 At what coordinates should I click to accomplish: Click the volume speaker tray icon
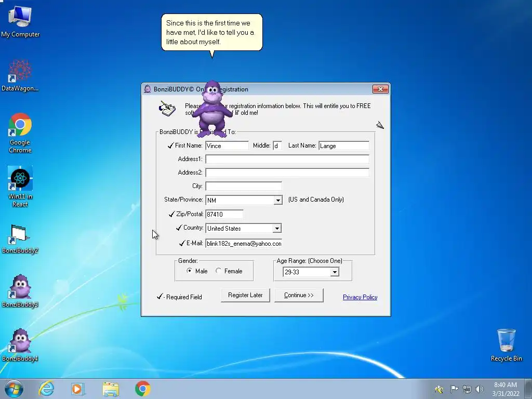click(x=480, y=389)
